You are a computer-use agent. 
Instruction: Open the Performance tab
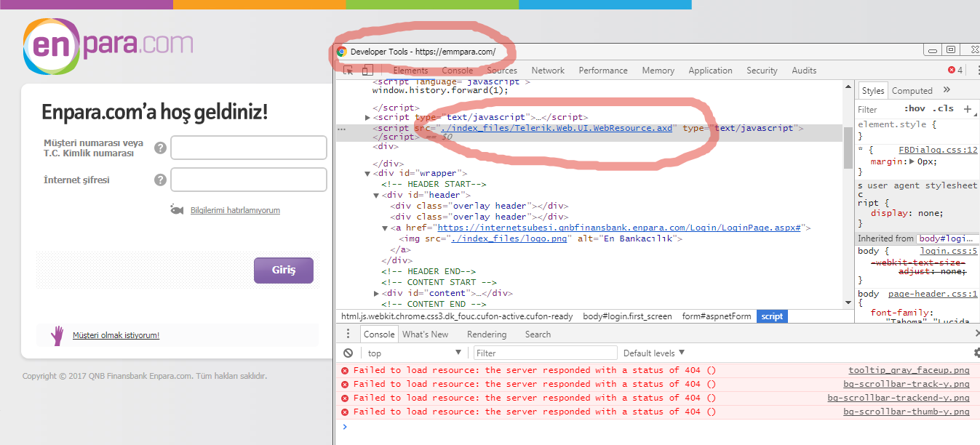[x=603, y=71]
